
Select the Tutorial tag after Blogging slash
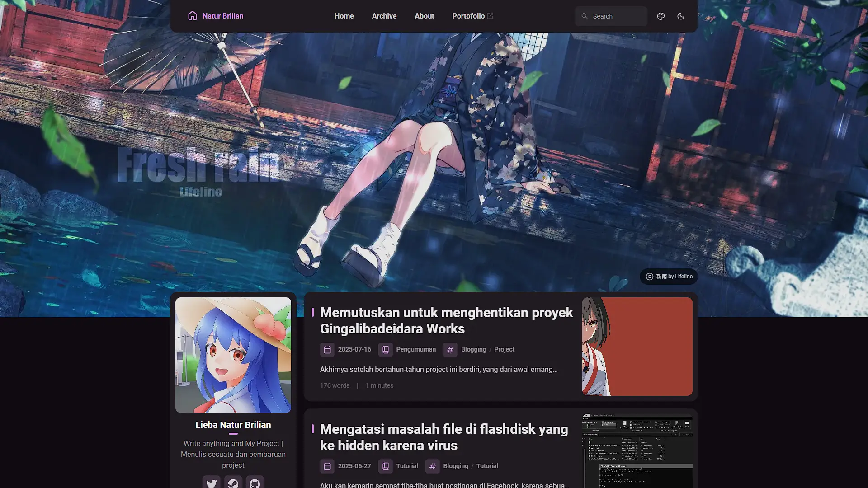point(487,466)
